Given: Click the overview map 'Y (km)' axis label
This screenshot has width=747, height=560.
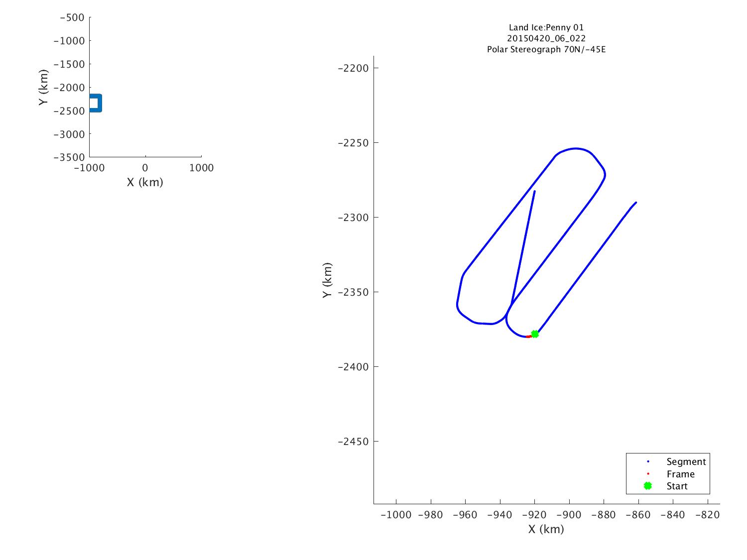Looking at the screenshot, I should 44,87.
